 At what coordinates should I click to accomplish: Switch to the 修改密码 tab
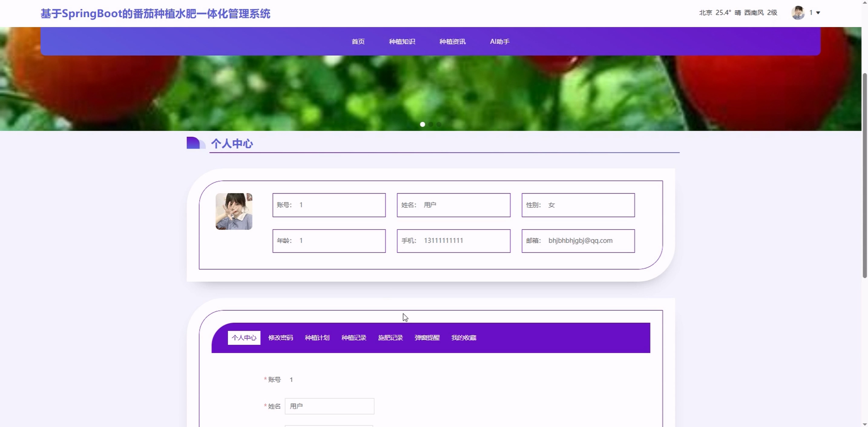tap(280, 337)
